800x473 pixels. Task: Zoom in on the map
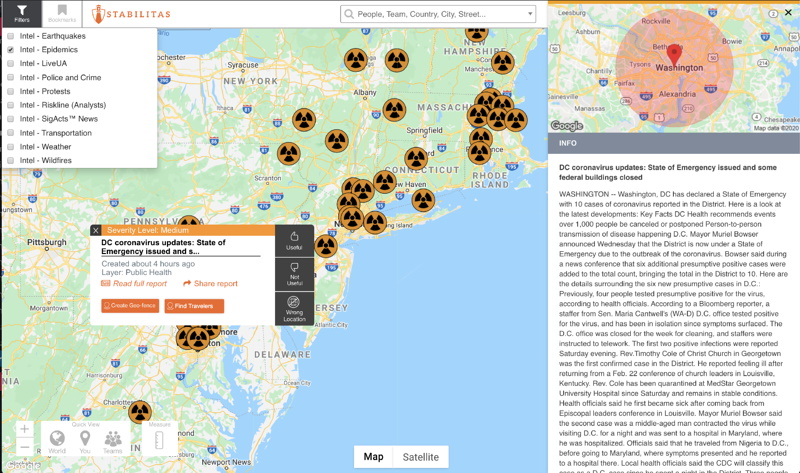point(24,429)
